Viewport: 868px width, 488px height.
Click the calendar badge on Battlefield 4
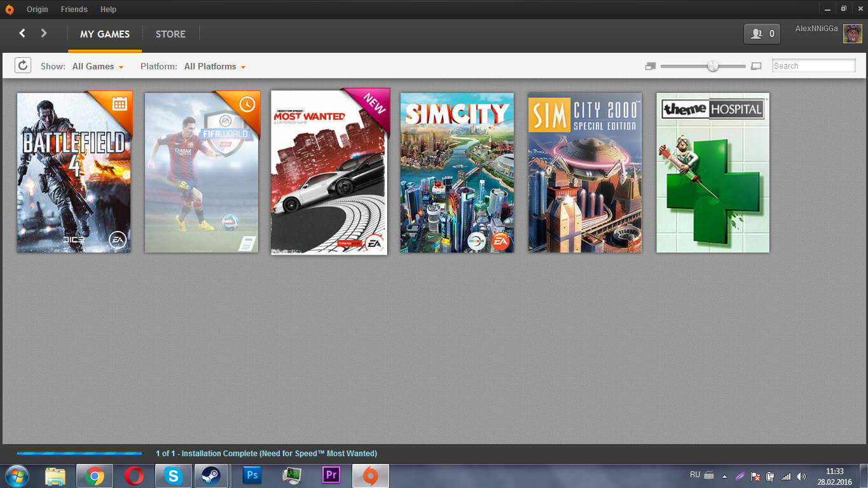[x=120, y=102]
